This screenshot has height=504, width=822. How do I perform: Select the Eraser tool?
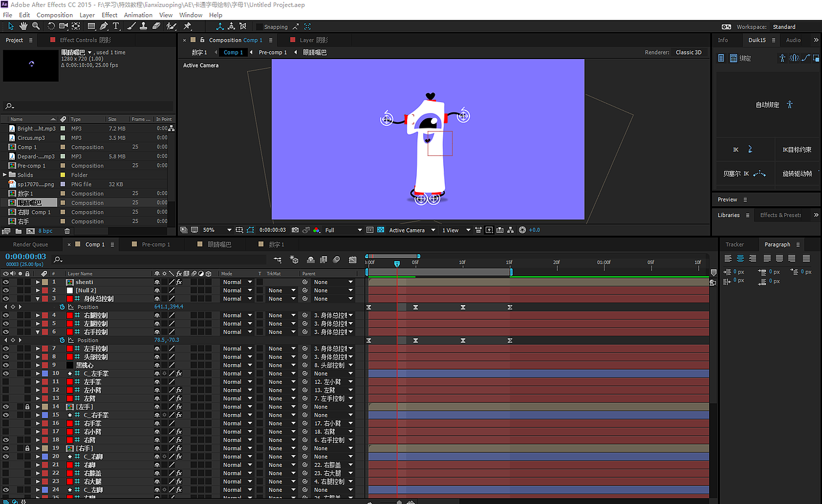pos(157,26)
